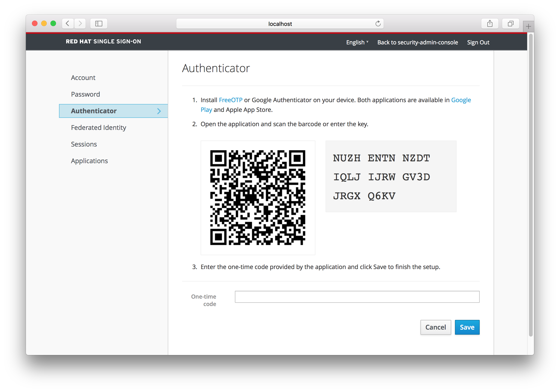Click the QR code barcode image
This screenshot has height=392, width=560.
click(x=258, y=198)
